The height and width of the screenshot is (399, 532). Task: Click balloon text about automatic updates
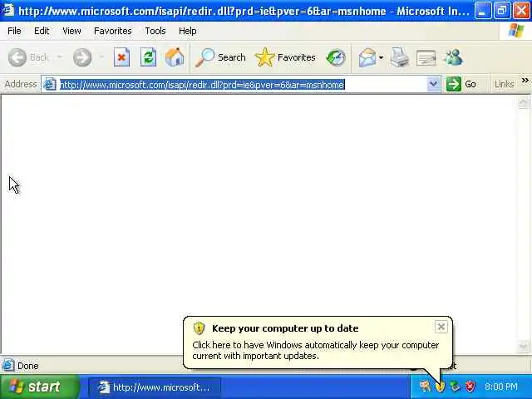click(316, 351)
